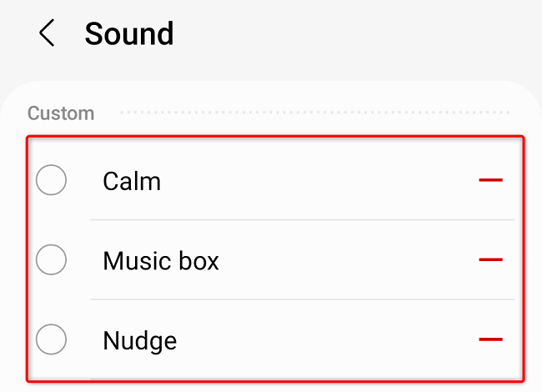
Task: Tap the Music box sound name
Action: [x=161, y=261]
